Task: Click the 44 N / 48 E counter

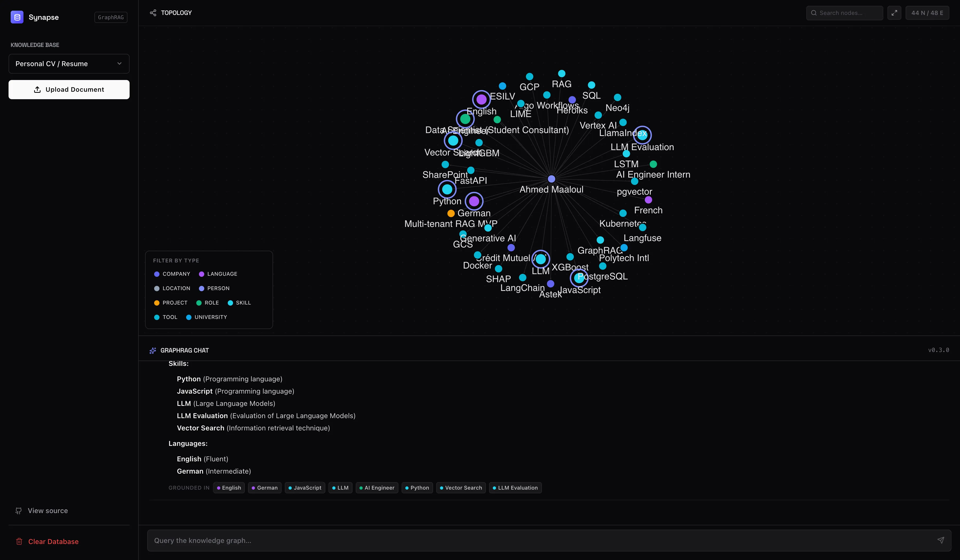Action: (x=927, y=13)
